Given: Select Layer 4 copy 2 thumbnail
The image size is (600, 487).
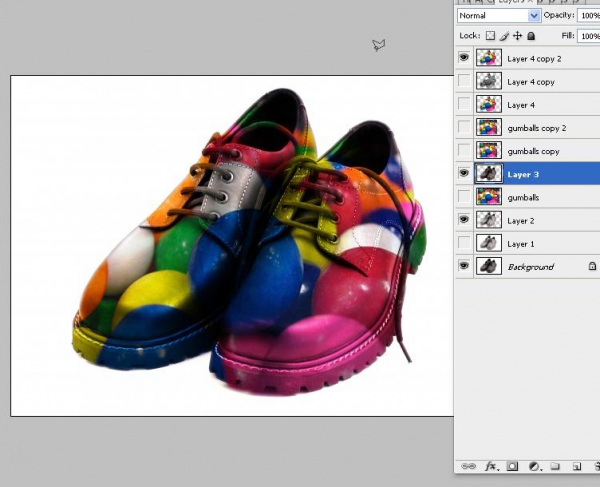Looking at the screenshot, I should 489,58.
